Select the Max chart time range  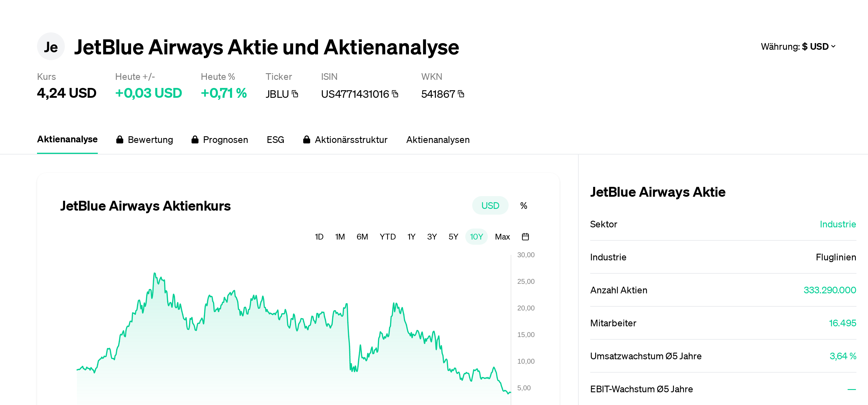point(502,237)
